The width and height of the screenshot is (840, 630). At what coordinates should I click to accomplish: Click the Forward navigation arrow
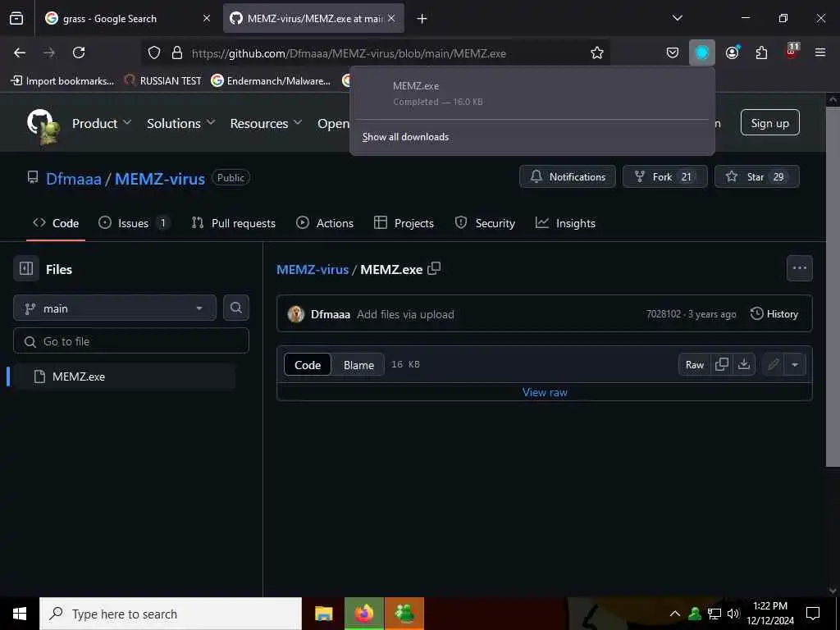coord(48,52)
